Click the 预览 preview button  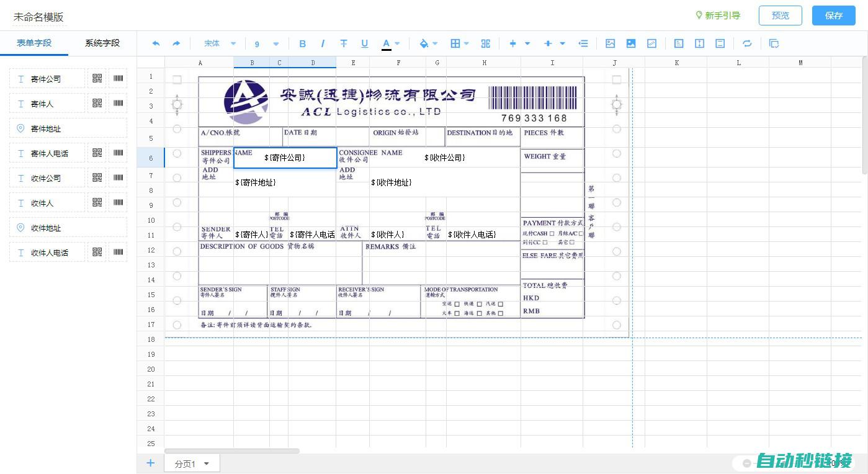(x=781, y=16)
